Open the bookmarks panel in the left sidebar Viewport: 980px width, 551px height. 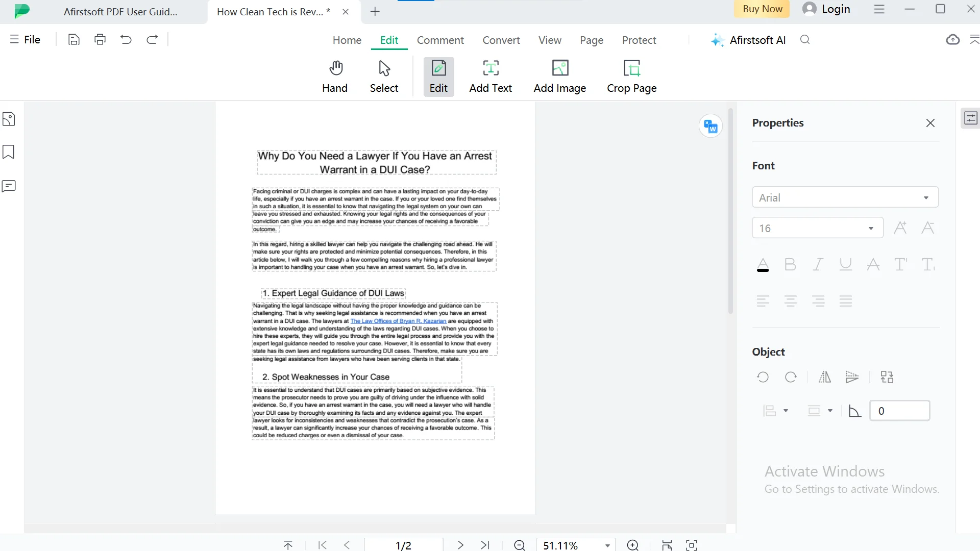click(9, 152)
